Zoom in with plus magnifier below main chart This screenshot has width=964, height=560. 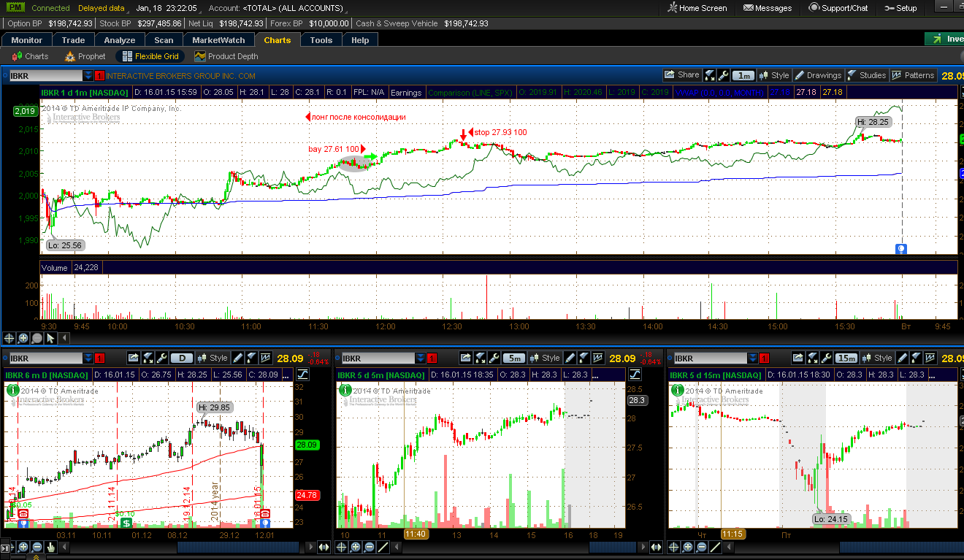pos(23,338)
